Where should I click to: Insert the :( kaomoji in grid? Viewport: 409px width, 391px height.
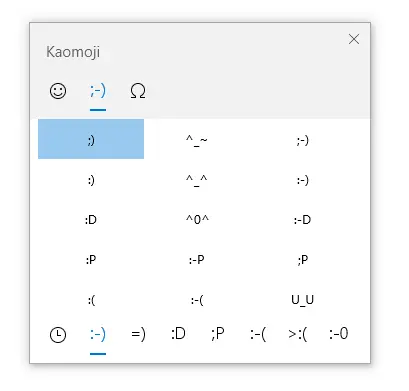coord(91,300)
